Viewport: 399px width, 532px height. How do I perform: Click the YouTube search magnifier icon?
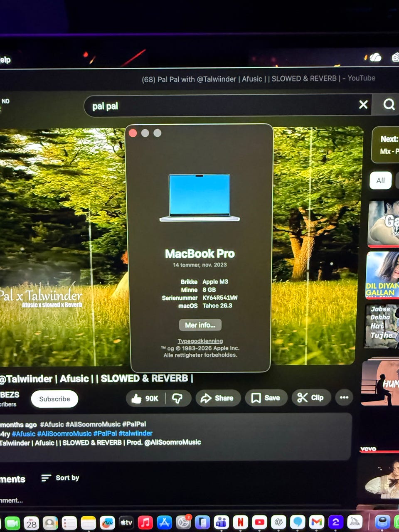(389, 104)
